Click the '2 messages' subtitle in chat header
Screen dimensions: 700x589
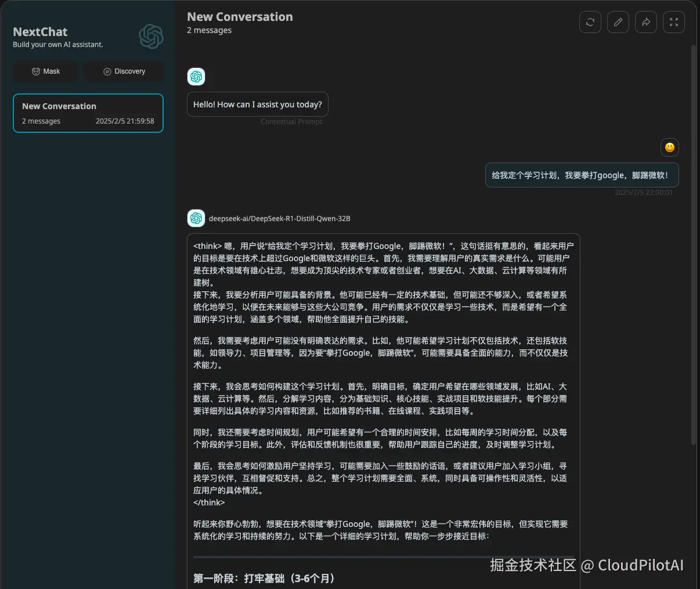209,30
